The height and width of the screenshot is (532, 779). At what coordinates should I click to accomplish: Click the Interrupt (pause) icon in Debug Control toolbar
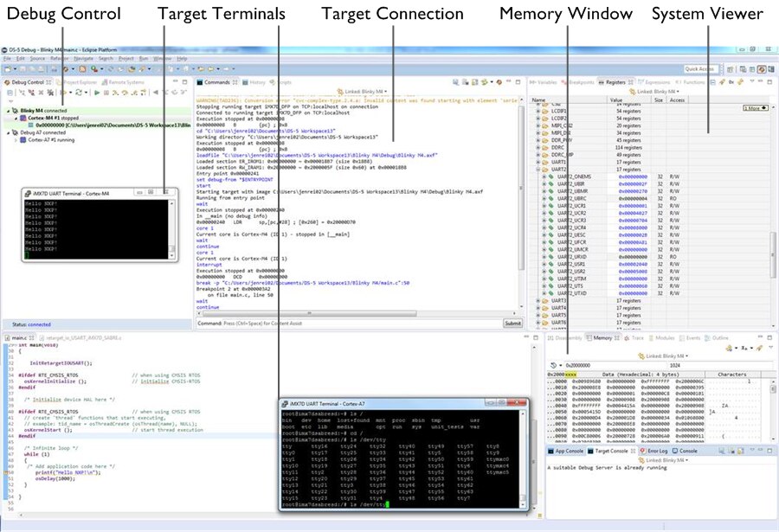click(106, 93)
